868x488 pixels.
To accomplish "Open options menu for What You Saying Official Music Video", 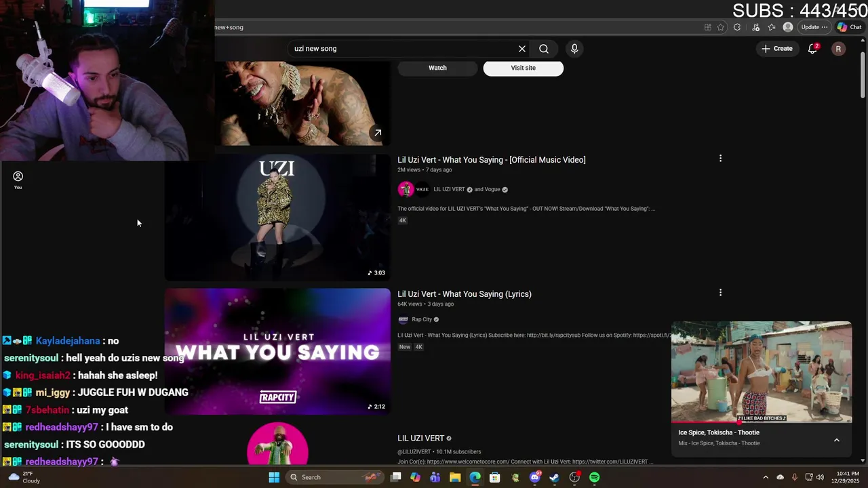I will [x=720, y=159].
